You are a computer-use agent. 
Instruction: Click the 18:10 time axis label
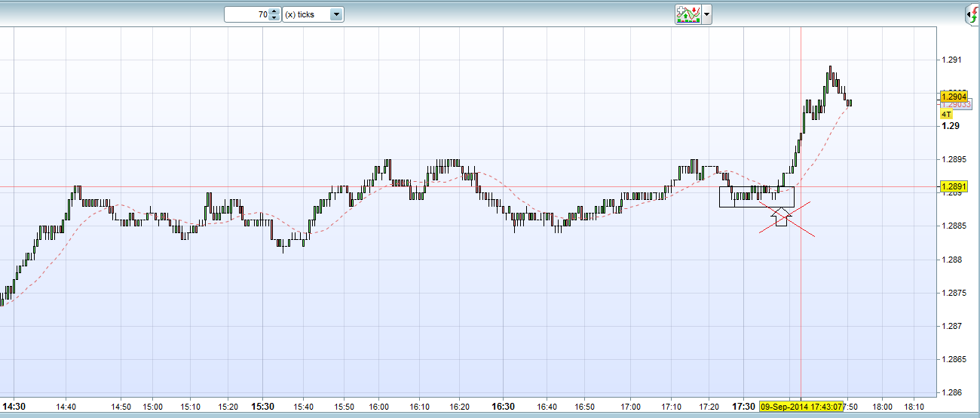point(915,406)
